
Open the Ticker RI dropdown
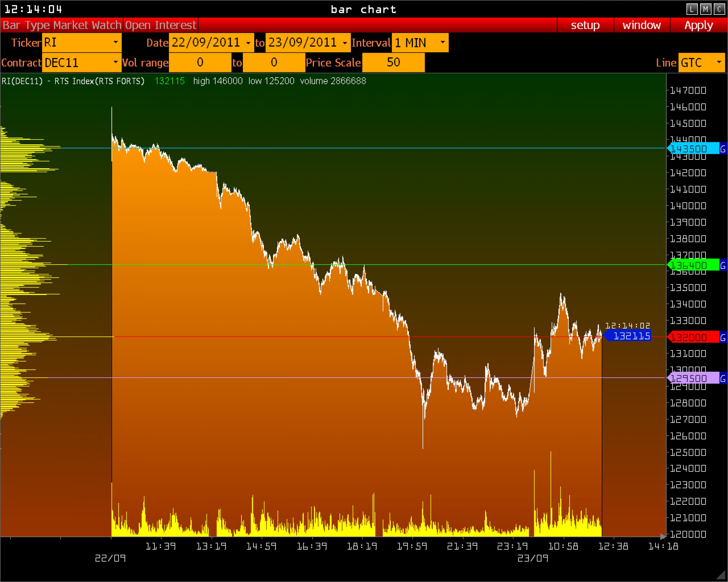tap(116, 42)
